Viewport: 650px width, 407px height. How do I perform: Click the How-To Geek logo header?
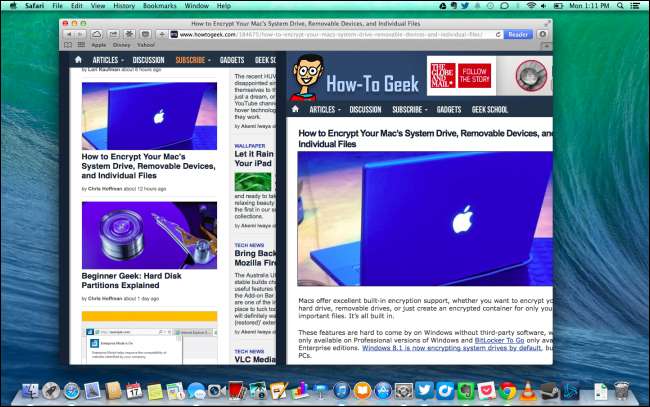pos(355,79)
